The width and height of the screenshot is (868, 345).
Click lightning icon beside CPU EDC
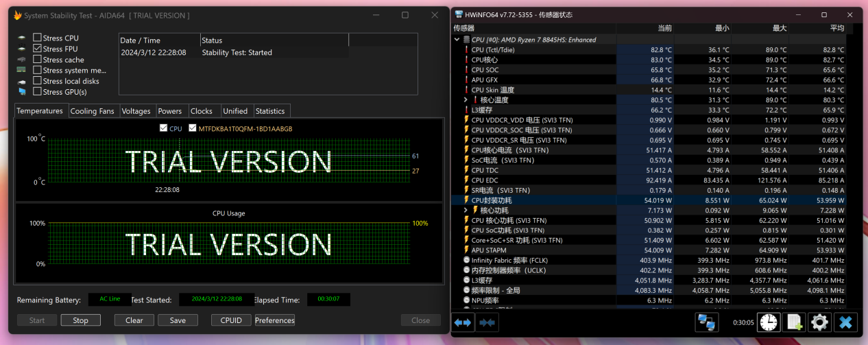tap(466, 180)
